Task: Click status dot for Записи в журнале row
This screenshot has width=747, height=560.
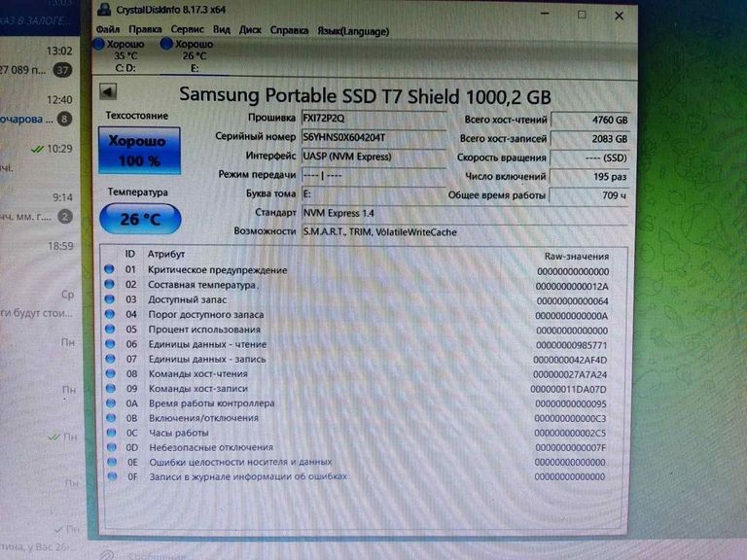Action: click(x=112, y=476)
